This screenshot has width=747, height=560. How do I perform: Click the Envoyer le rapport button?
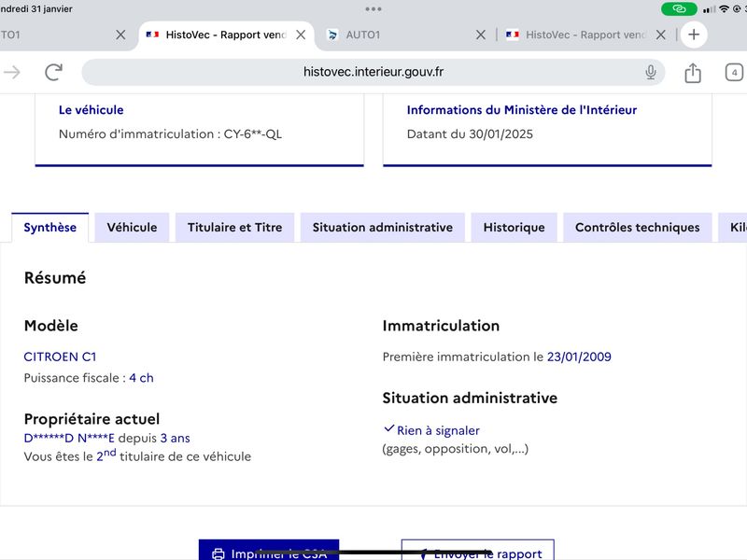[x=478, y=550]
